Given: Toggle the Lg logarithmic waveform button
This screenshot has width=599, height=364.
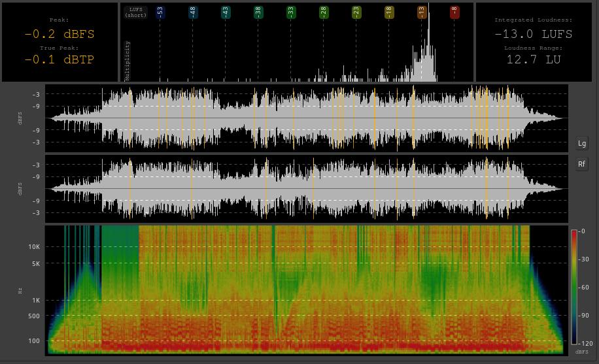Looking at the screenshot, I should [582, 144].
